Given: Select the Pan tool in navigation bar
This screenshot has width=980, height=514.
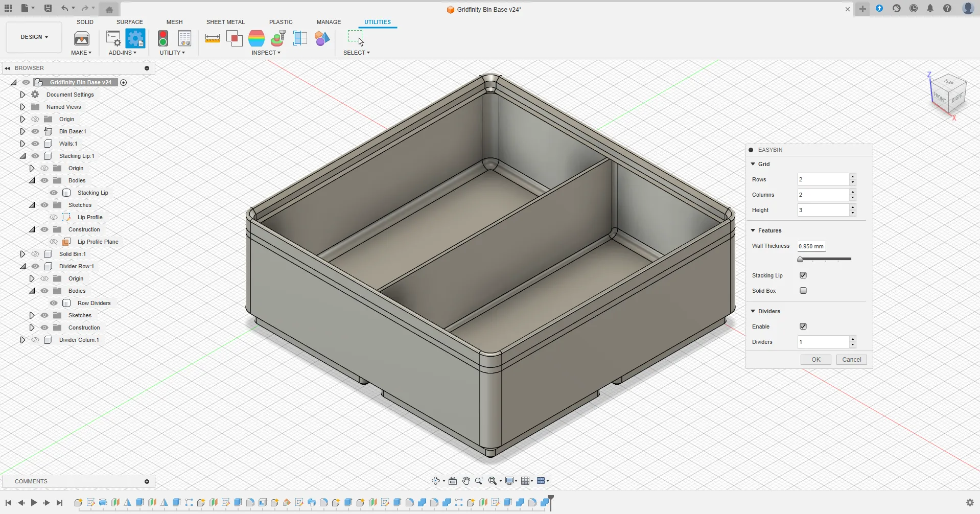Looking at the screenshot, I should 465,481.
